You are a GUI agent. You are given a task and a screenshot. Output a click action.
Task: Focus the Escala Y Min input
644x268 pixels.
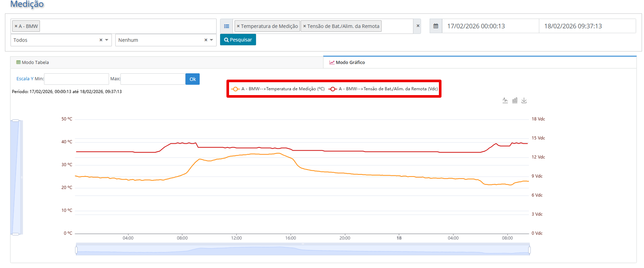click(x=76, y=79)
